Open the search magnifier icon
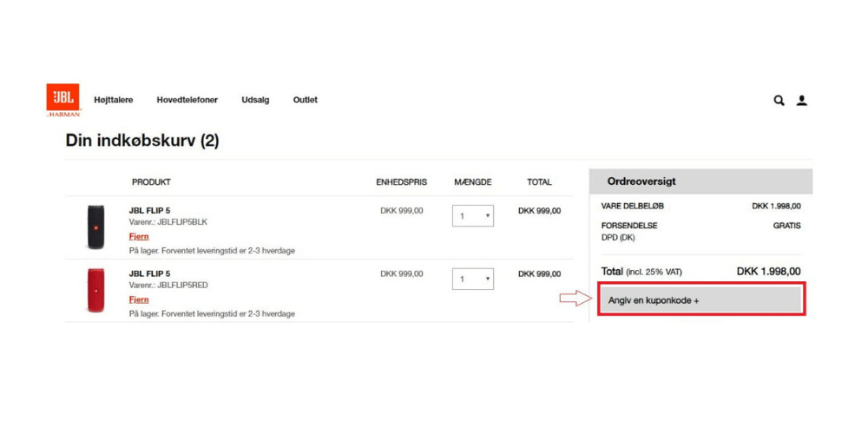This screenshot has width=868, height=434. [x=779, y=101]
